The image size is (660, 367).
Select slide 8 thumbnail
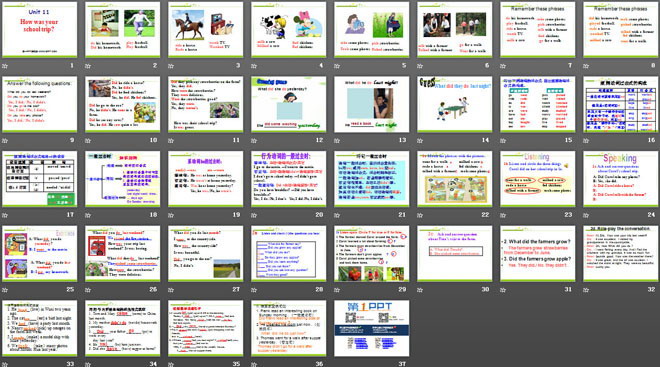[x=620, y=29]
